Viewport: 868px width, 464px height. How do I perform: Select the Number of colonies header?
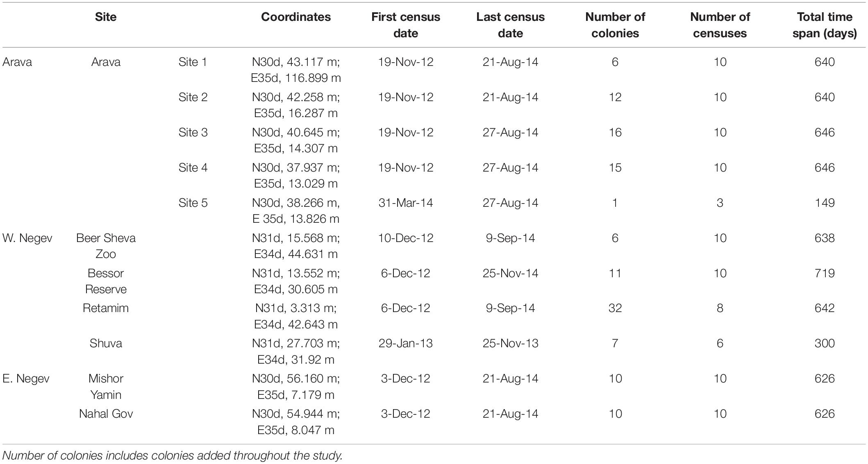(615, 25)
